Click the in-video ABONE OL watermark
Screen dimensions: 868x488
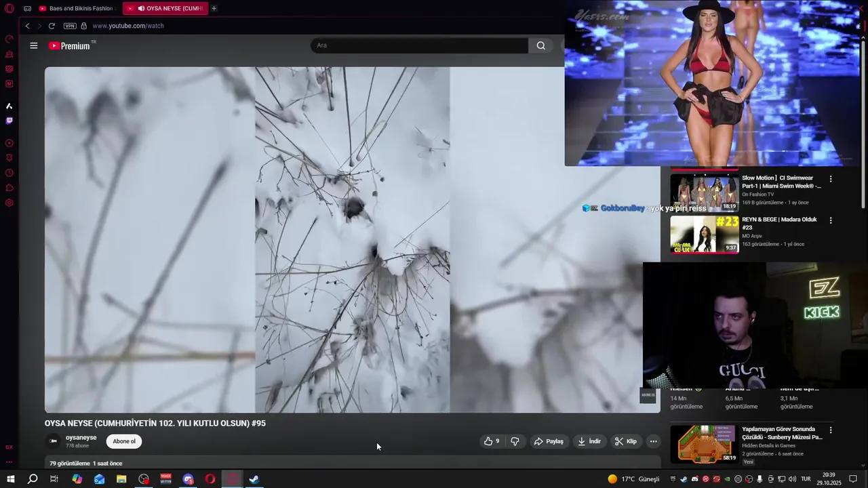pos(648,394)
